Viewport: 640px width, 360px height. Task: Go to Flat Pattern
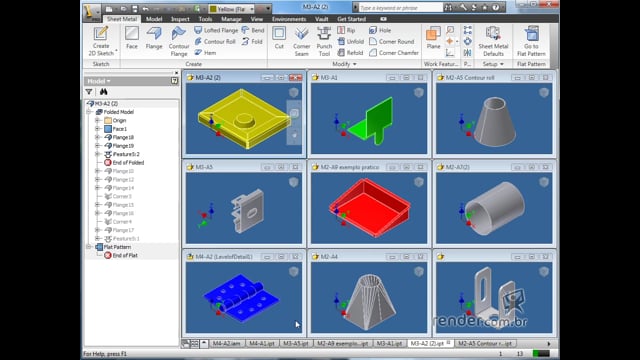click(x=531, y=41)
